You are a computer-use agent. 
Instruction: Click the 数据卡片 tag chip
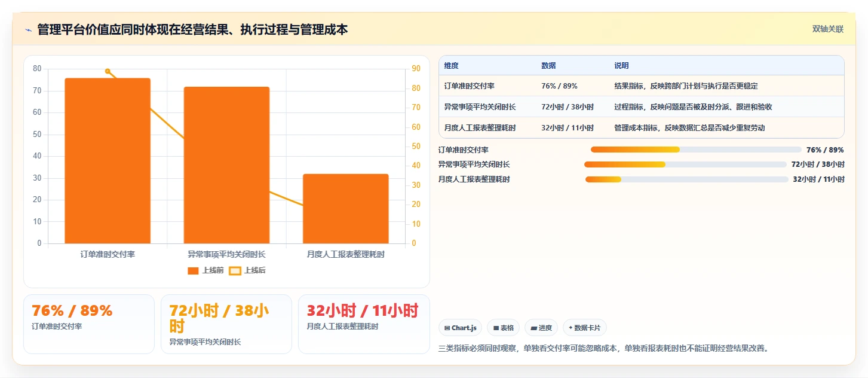(x=585, y=328)
